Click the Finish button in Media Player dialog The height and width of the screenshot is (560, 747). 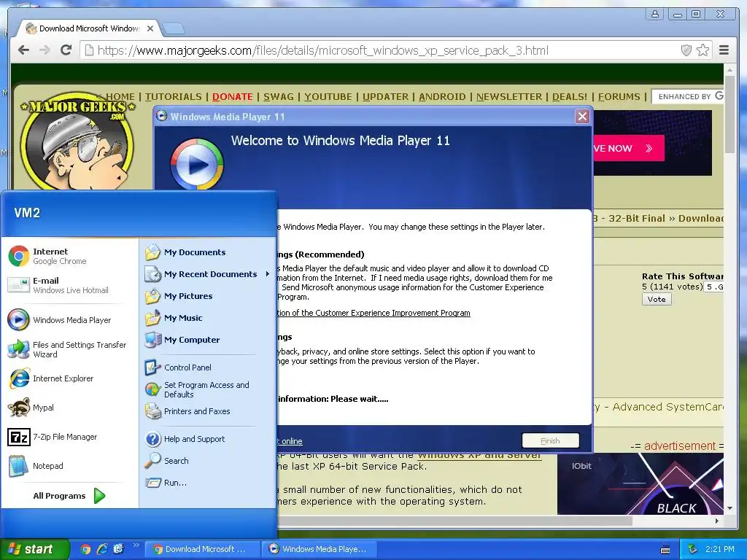550,440
